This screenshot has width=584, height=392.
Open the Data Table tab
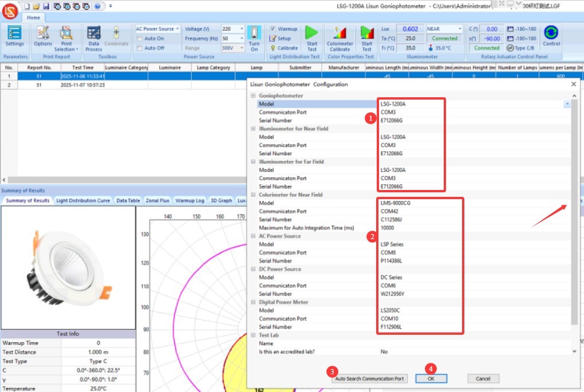coord(128,200)
